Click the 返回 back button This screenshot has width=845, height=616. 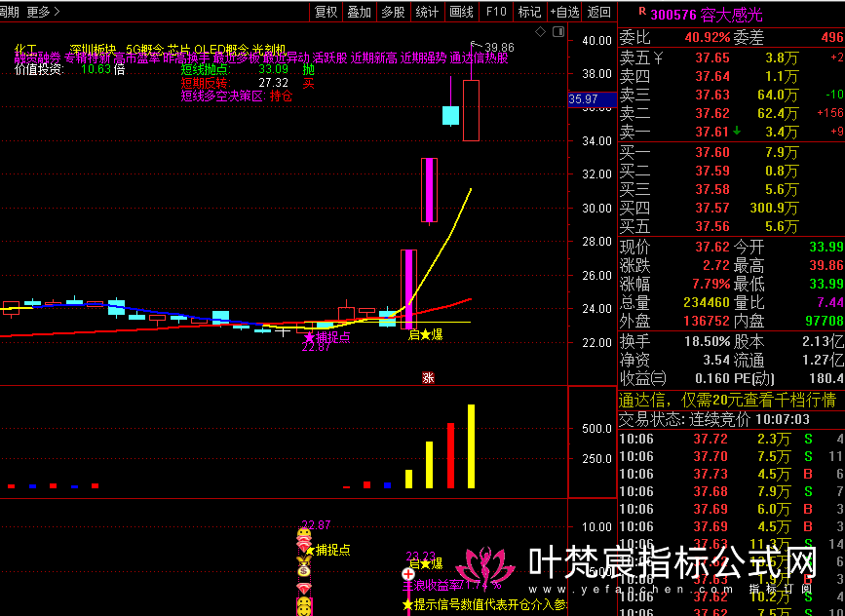pyautogui.click(x=598, y=12)
